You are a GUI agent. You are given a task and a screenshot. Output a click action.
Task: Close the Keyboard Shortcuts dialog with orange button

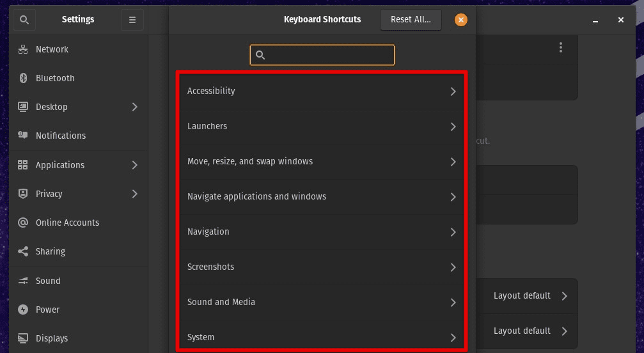[x=461, y=20]
